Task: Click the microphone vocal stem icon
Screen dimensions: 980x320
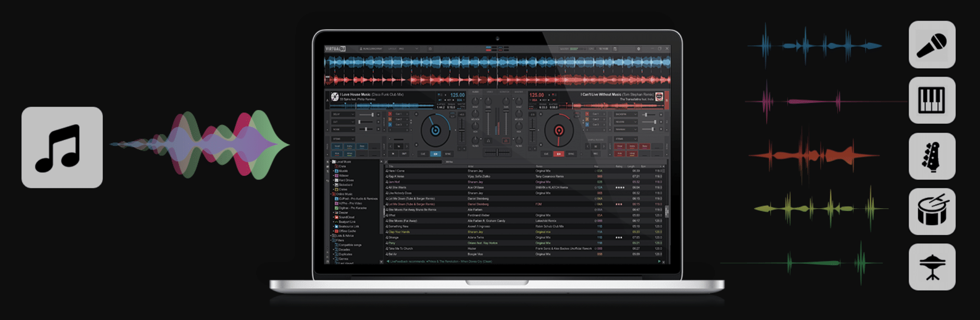Action: point(932,45)
